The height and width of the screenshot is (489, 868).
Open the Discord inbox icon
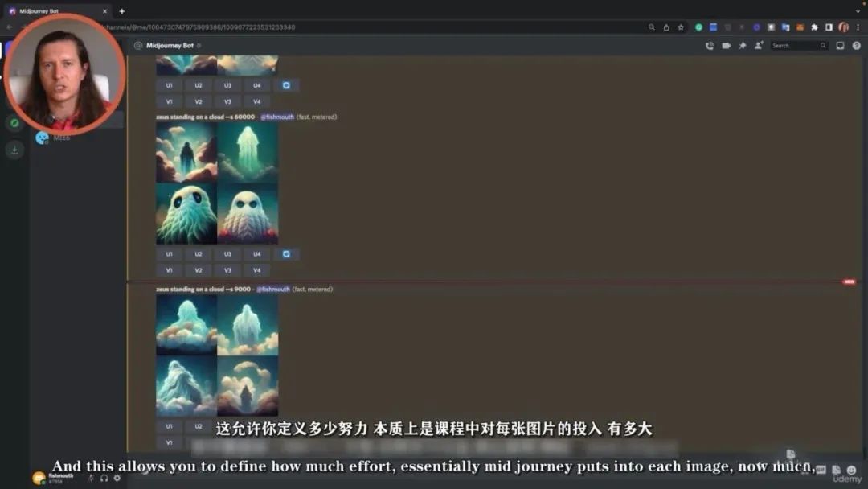[x=838, y=46]
